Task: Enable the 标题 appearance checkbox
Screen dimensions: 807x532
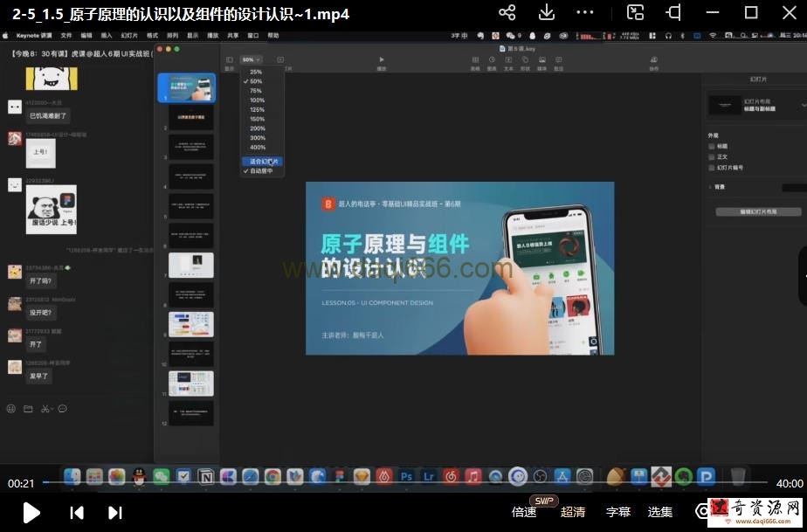Action: (713, 146)
